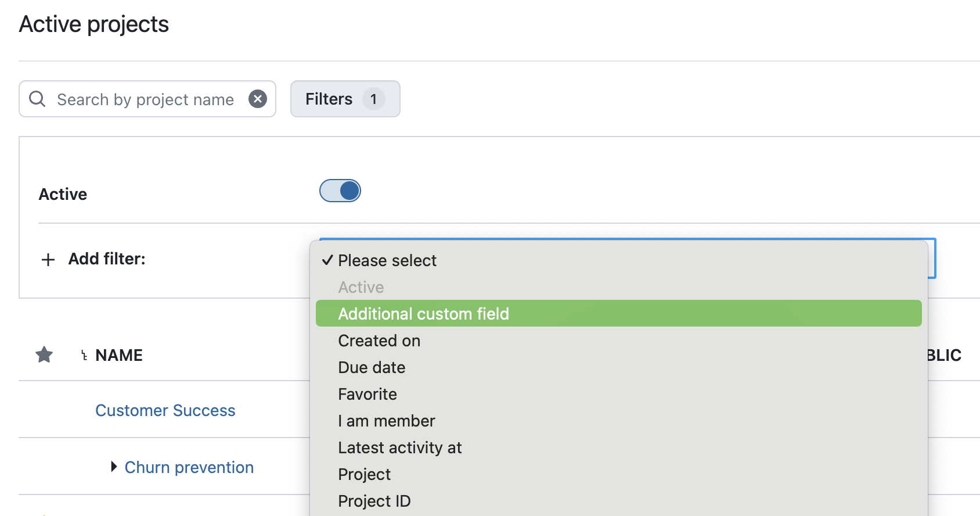This screenshot has height=516, width=980.
Task: Disable the Active filter toggle
Action: pos(340,190)
